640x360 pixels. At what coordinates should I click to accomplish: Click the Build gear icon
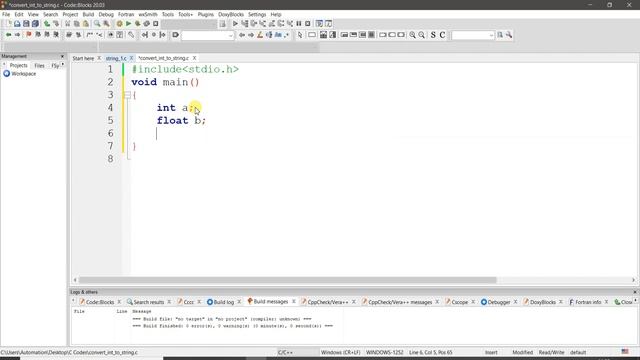(119, 24)
